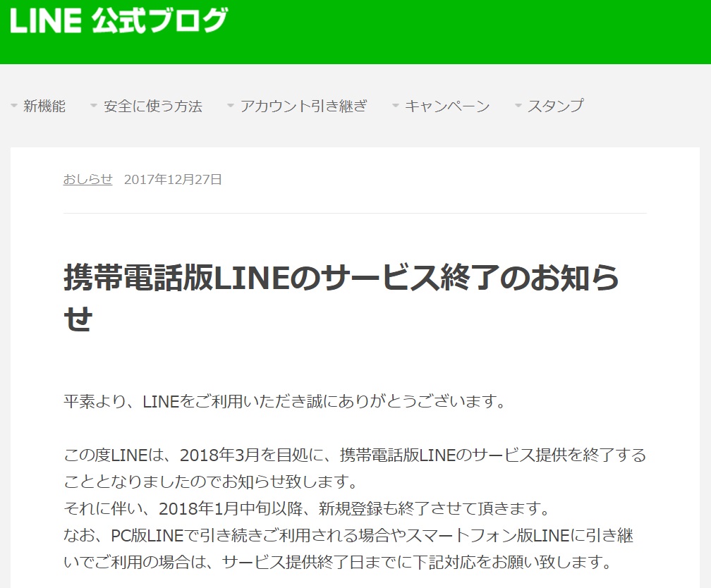Image resolution: width=711 pixels, height=588 pixels.
Task: Click the LINE 公式ブログ header logo
Action: [x=119, y=21]
